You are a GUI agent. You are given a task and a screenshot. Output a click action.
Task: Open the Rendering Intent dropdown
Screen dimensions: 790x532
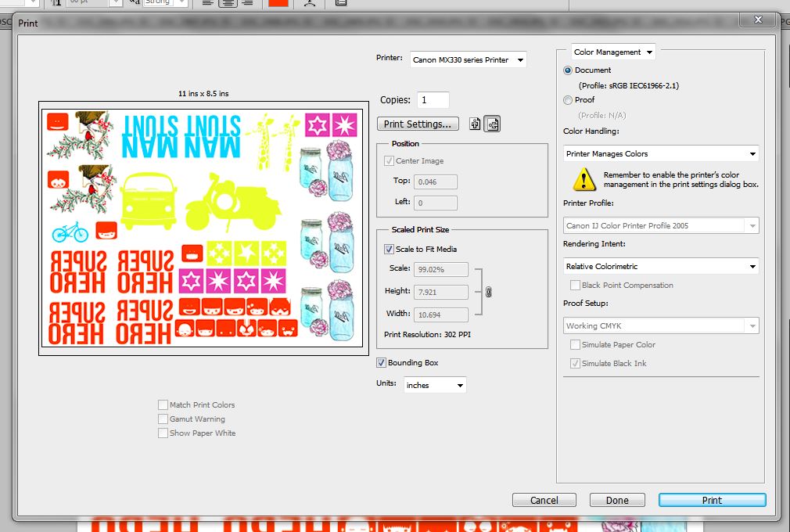coord(661,267)
